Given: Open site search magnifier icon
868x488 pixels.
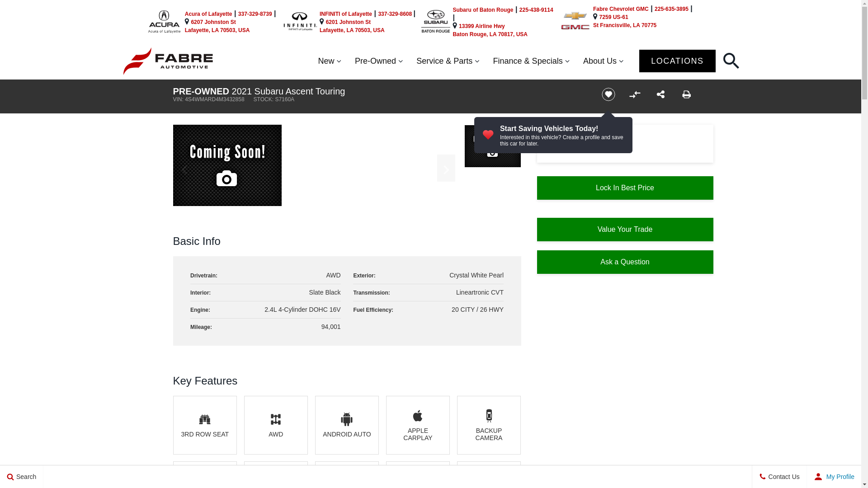Looking at the screenshot, I should (x=731, y=61).
